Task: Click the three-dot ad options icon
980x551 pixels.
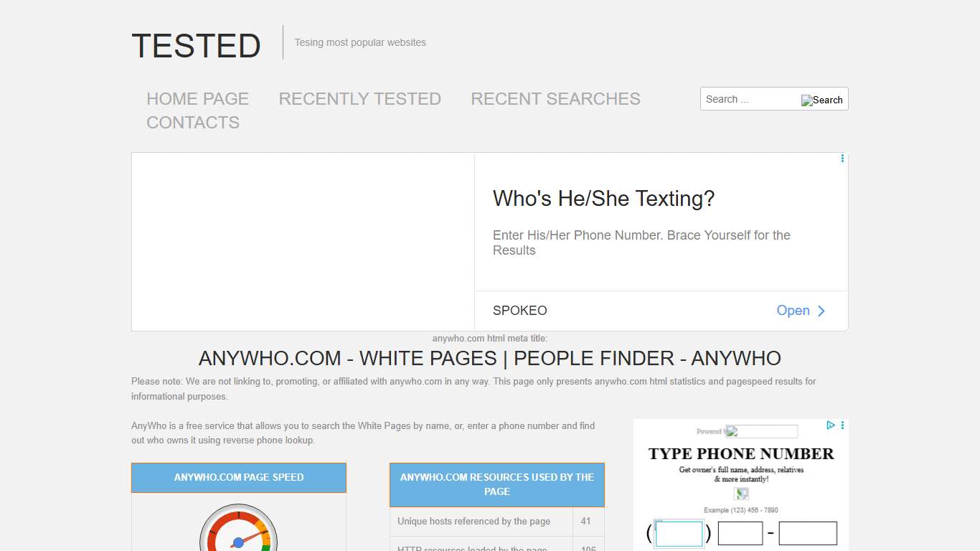Action: (842, 159)
